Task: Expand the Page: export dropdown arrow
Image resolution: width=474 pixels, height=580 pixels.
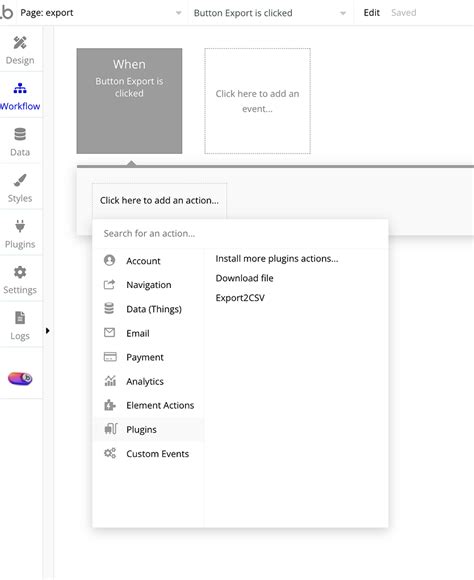Action: 179,13
